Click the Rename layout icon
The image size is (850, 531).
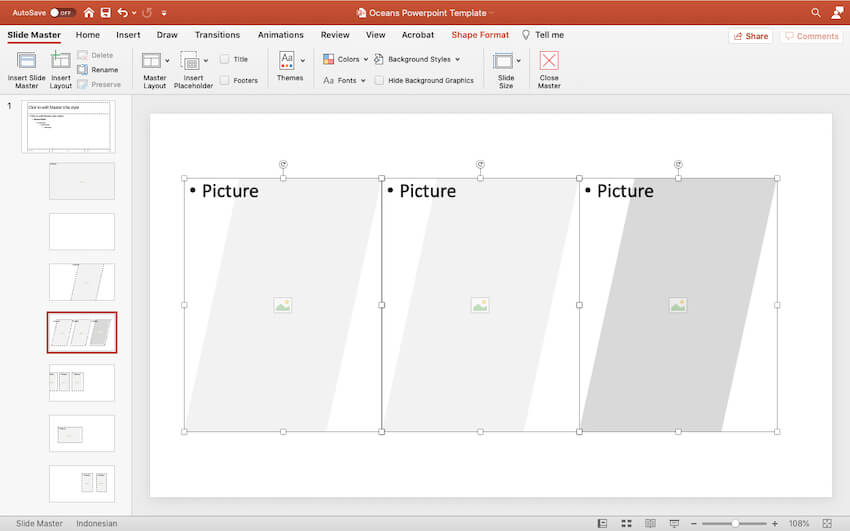point(82,70)
